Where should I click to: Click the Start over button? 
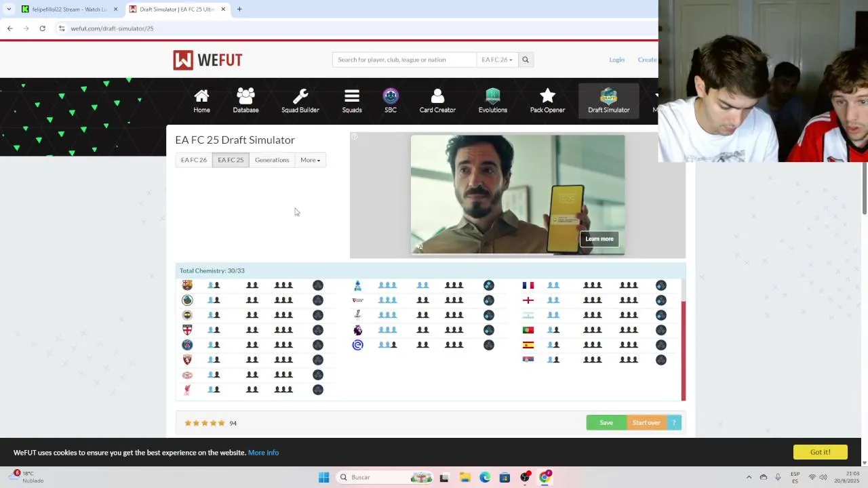point(646,423)
